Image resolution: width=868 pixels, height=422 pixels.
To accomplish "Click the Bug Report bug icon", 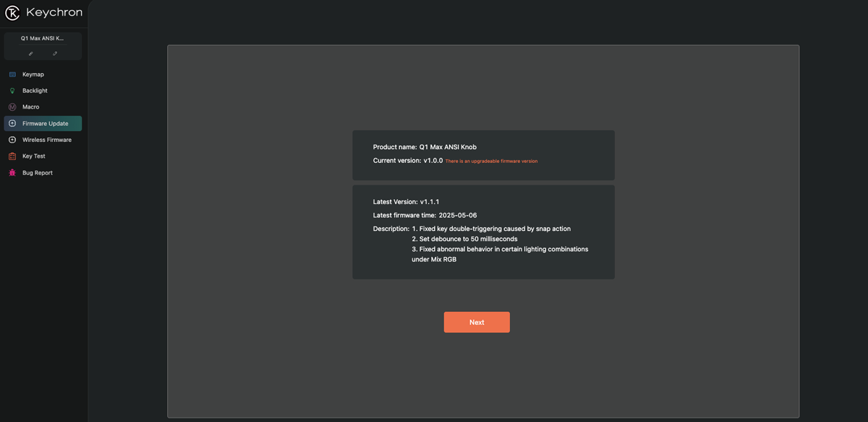I will [x=12, y=173].
